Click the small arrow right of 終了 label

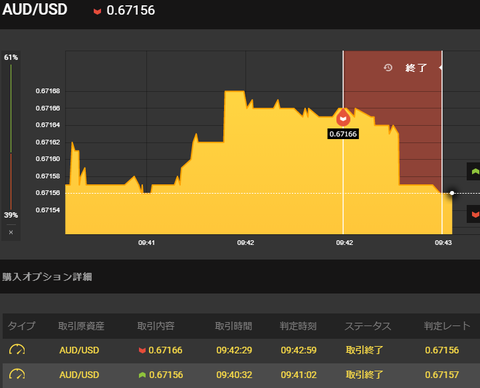click(440, 68)
